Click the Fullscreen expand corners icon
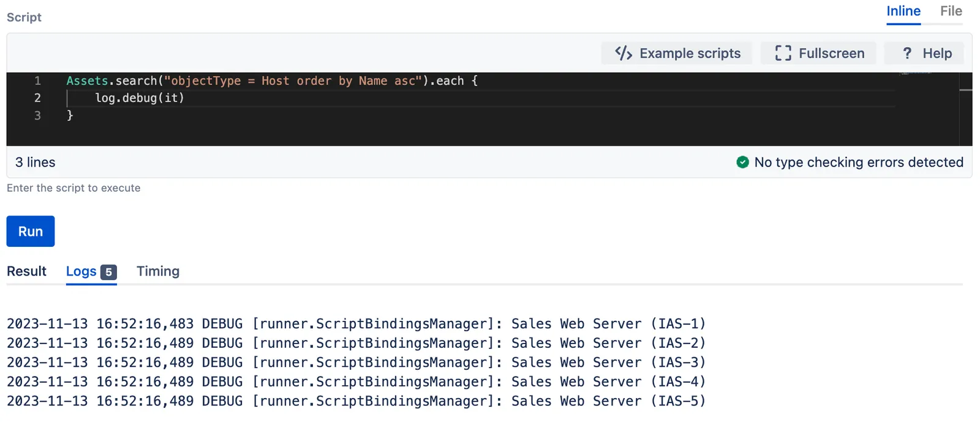The image size is (980, 425). (x=783, y=53)
